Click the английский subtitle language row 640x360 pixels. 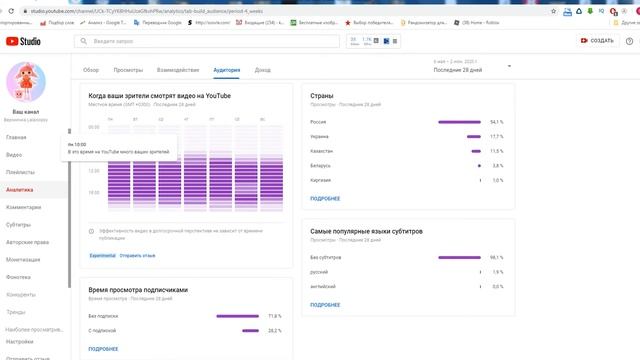(407, 287)
